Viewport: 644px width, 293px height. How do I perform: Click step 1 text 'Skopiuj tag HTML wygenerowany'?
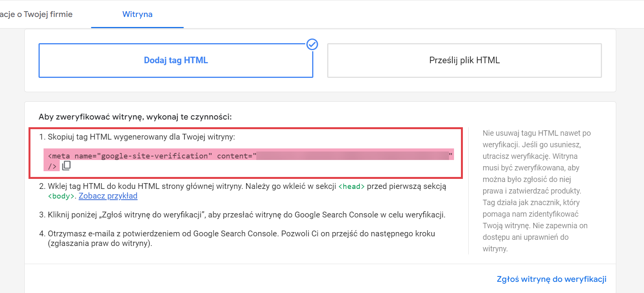(141, 137)
